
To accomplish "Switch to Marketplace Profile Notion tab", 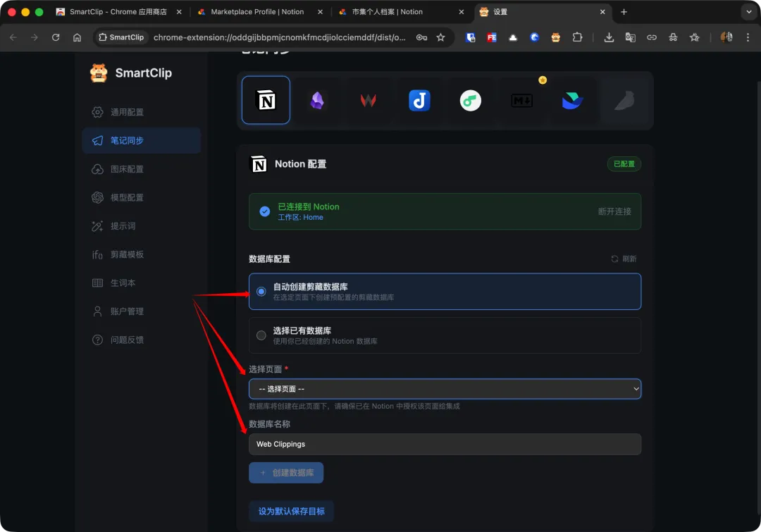I will [257, 12].
